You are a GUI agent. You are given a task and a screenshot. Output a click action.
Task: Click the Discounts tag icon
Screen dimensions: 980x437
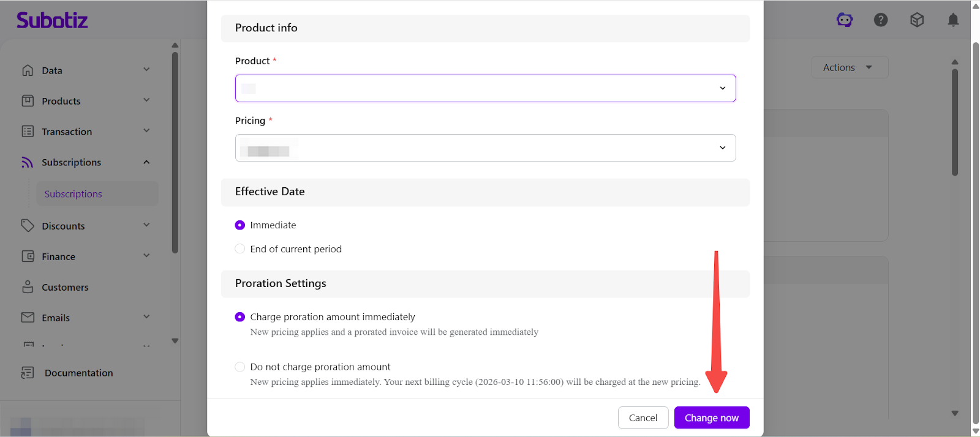[28, 226]
